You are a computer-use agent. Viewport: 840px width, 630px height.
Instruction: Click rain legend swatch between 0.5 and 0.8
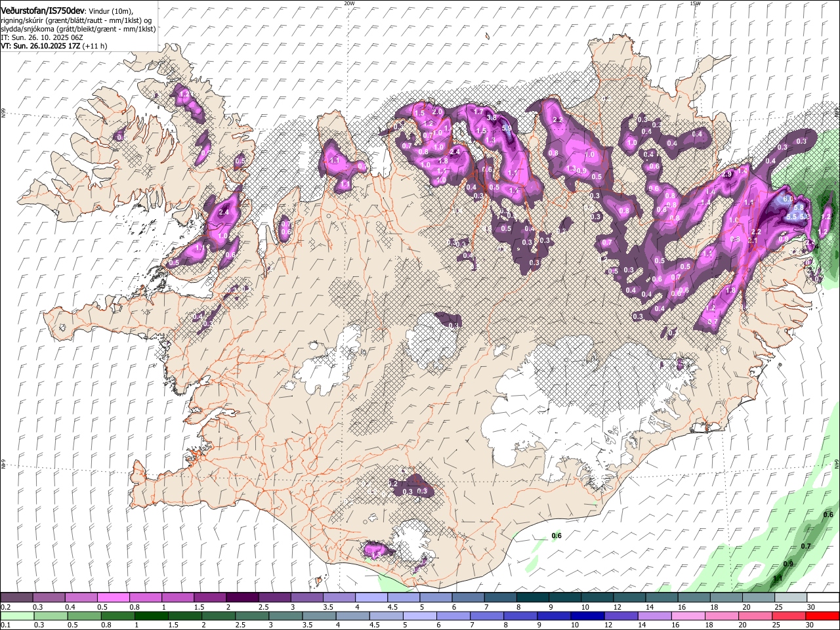coord(84,616)
